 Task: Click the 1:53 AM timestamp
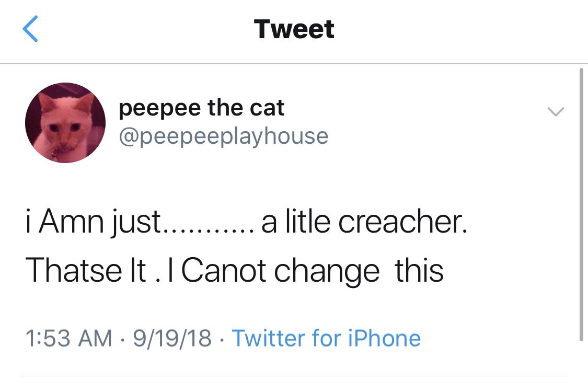(x=68, y=338)
